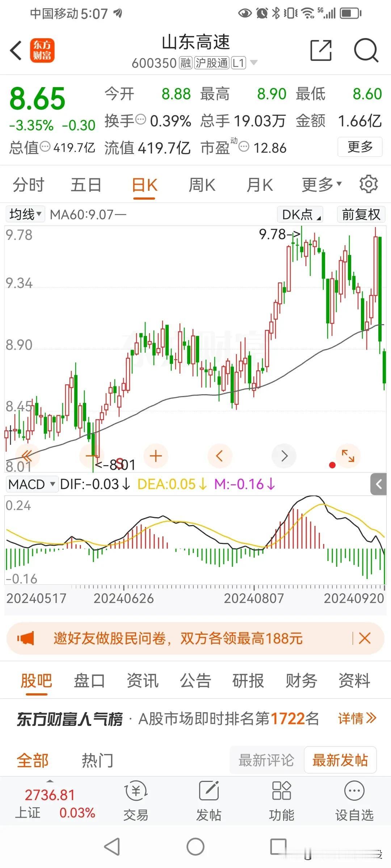This screenshot has width=391, height=868.
Task: Open the 资讯 tab
Action: 143,681
